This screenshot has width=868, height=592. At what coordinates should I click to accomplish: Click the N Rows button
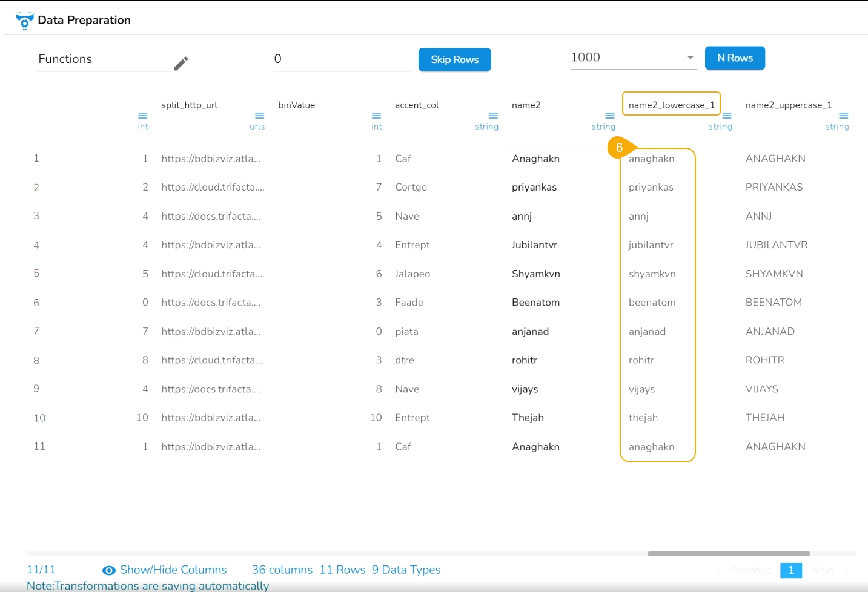(x=735, y=58)
